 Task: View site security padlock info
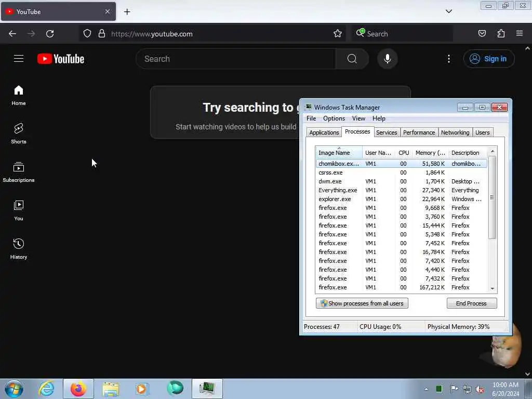click(x=101, y=34)
